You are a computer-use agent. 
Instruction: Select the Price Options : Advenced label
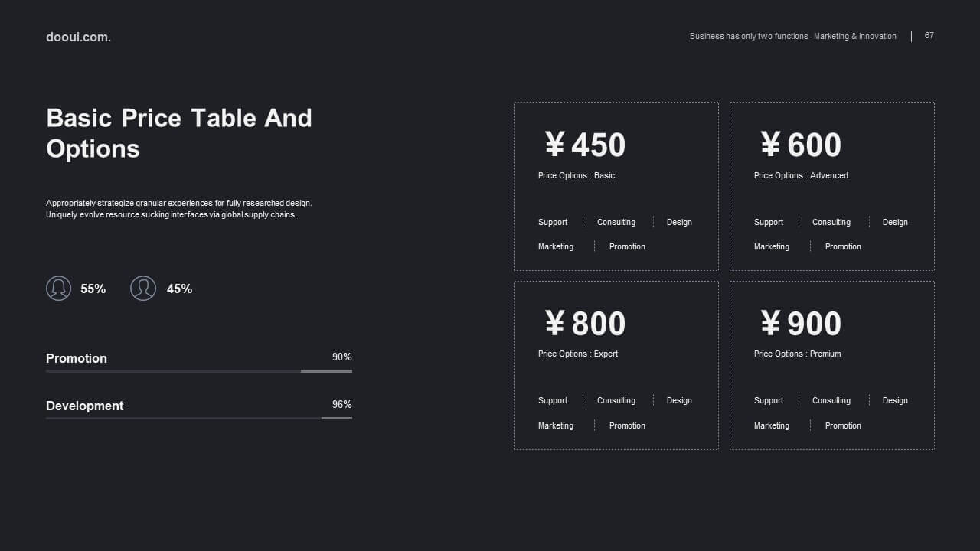pos(801,175)
